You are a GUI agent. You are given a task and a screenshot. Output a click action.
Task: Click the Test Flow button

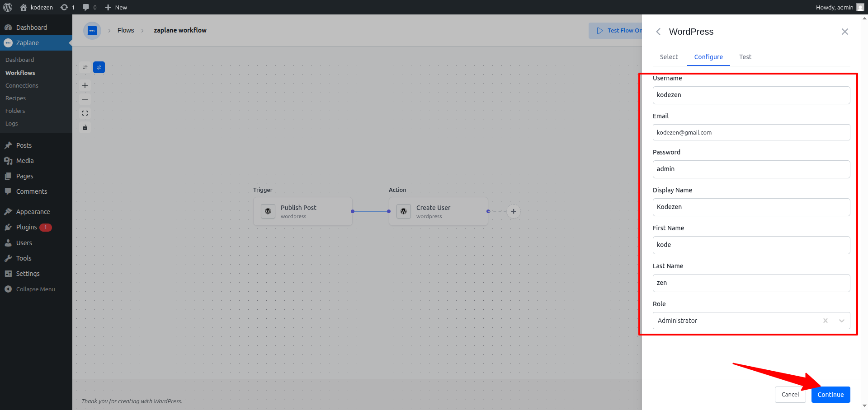[x=615, y=31]
